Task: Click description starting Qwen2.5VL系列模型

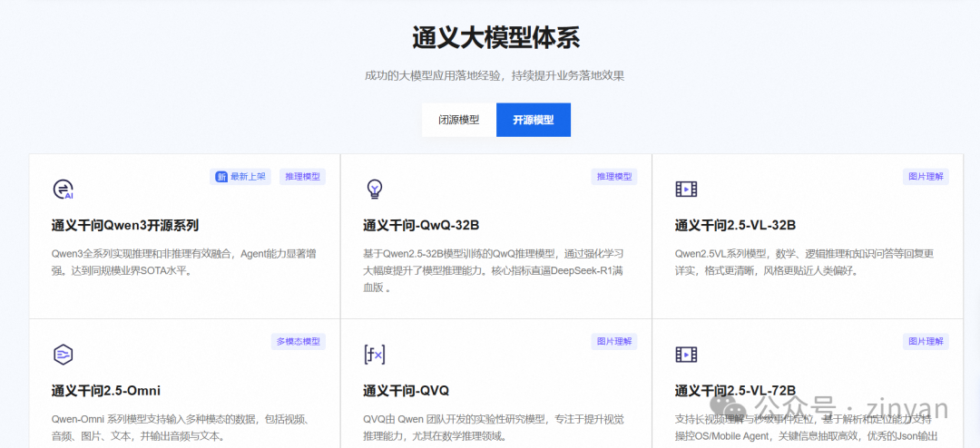Action: pos(804,262)
